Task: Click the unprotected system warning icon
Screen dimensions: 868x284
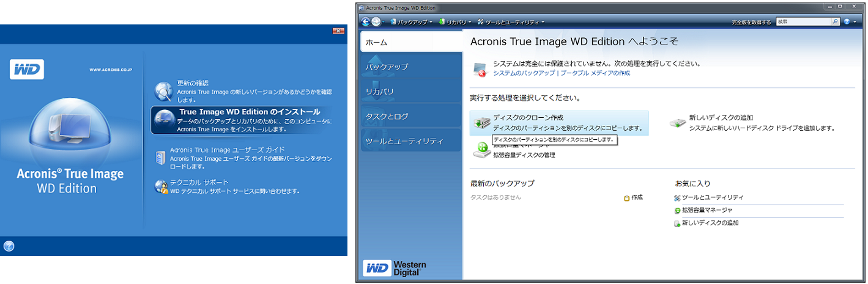Action: (x=480, y=69)
